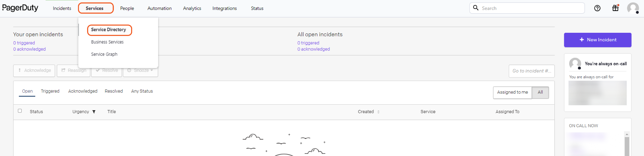644x156 pixels.
Task: Select Service Directory from dropdown
Action: pyautogui.click(x=108, y=30)
